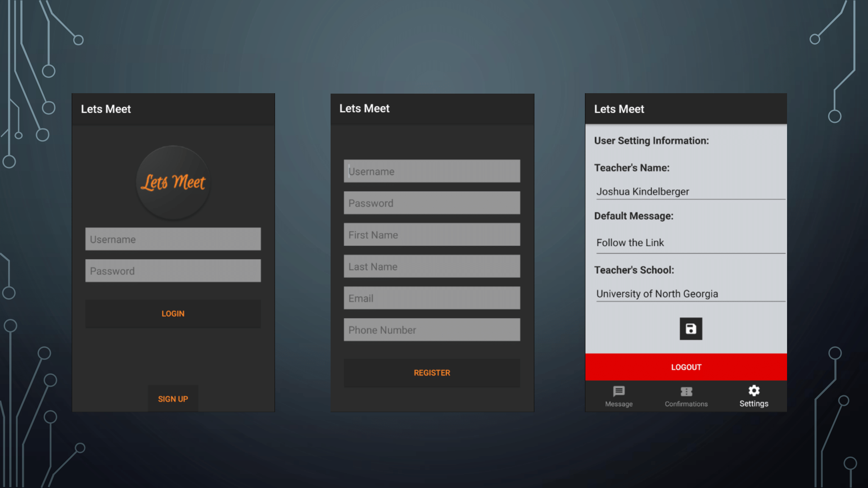Viewport: 868px width, 488px height.
Task: Click the registration form Password field
Action: pos(432,203)
